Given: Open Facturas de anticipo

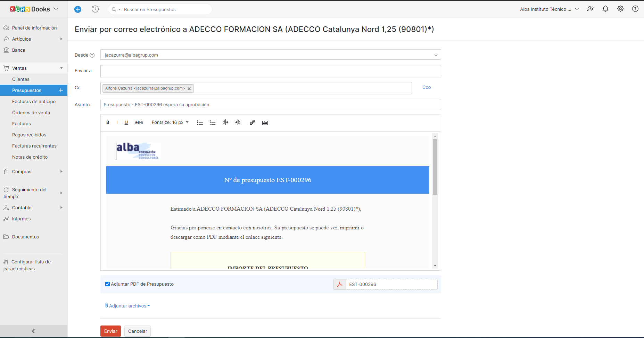Looking at the screenshot, I should pyautogui.click(x=34, y=101).
